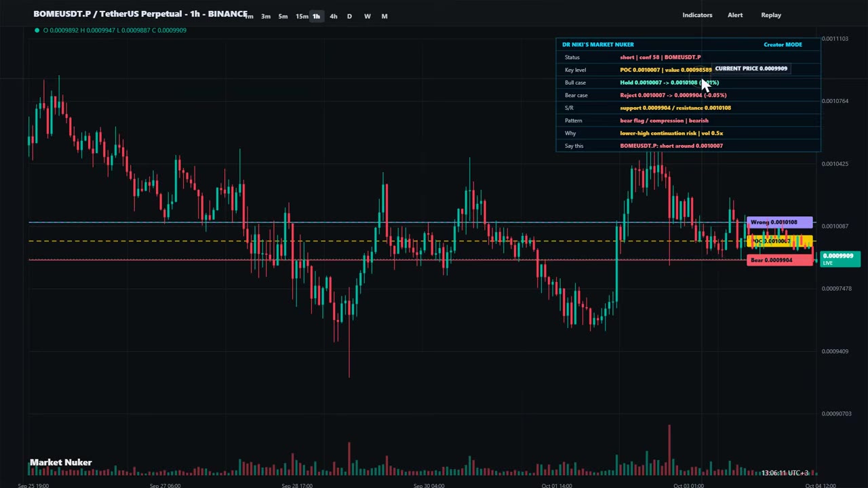868x488 pixels.
Task: Switch to the weekly W timeframe
Action: (x=367, y=16)
